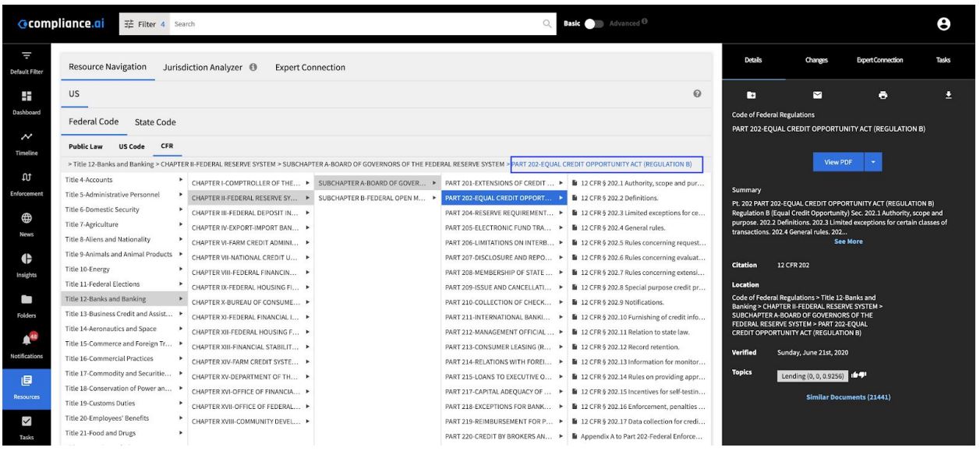The width and height of the screenshot is (980, 451).
Task: Select the US Code tab
Action: 132,146
